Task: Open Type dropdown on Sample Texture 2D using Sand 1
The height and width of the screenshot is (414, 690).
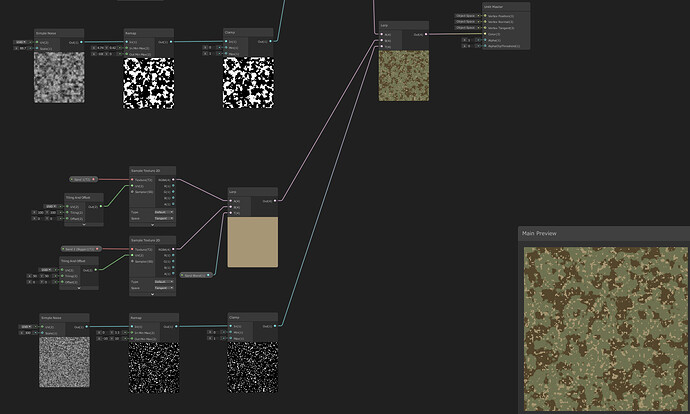Action: (x=164, y=212)
